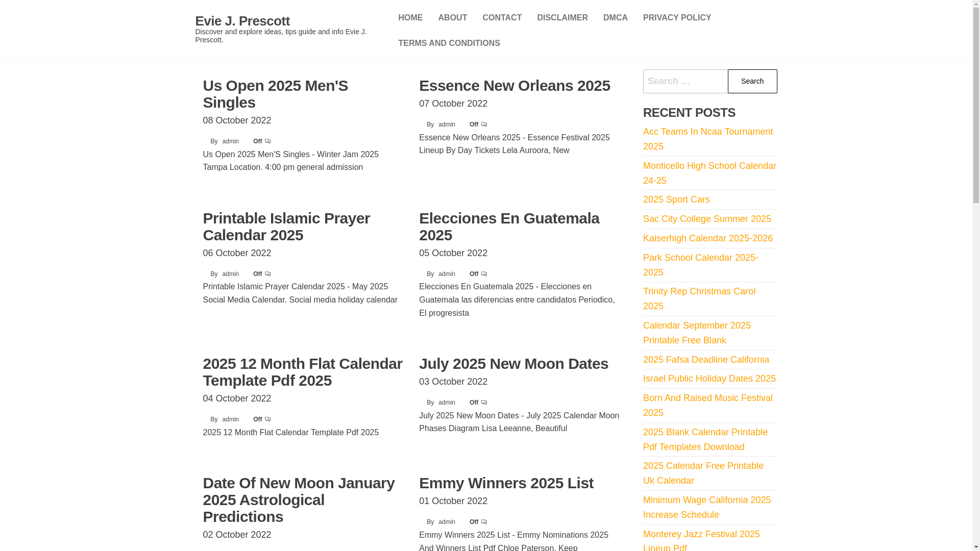View the PRIVACY POLICY page
The image size is (980, 551).
[677, 18]
